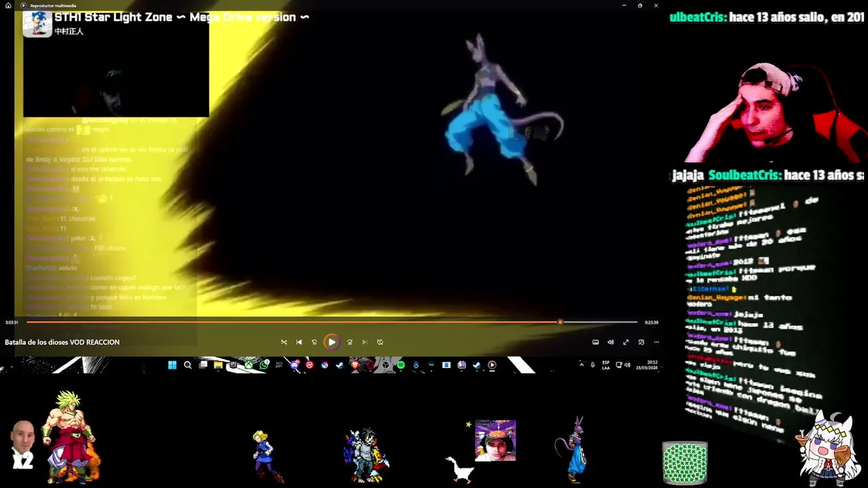
Task: Toggle repeat mode in the player
Action: pyautogui.click(x=380, y=342)
